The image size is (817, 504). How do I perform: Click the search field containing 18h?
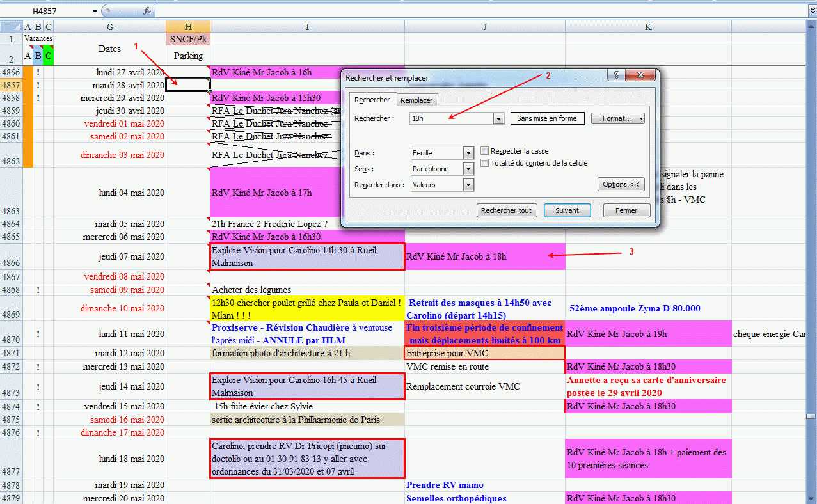(x=451, y=118)
